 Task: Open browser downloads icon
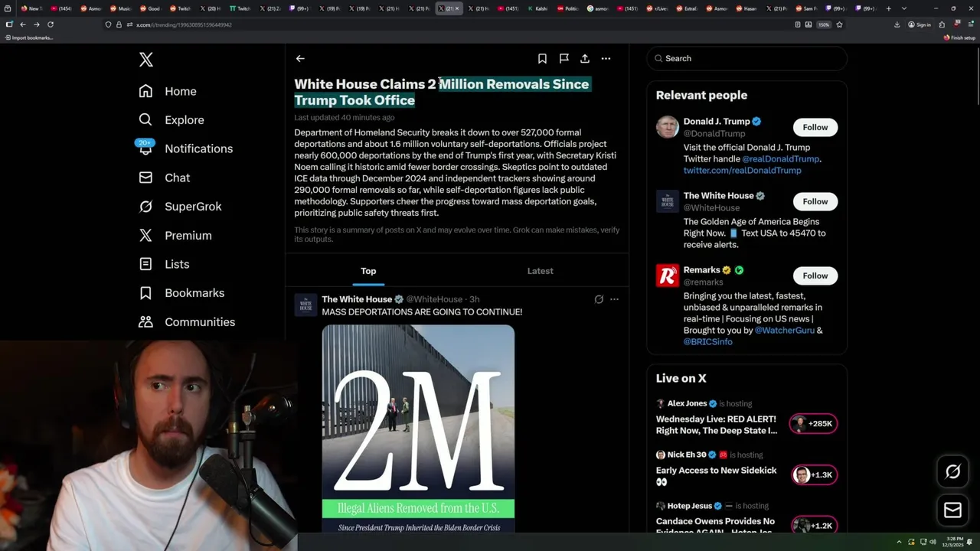897,24
